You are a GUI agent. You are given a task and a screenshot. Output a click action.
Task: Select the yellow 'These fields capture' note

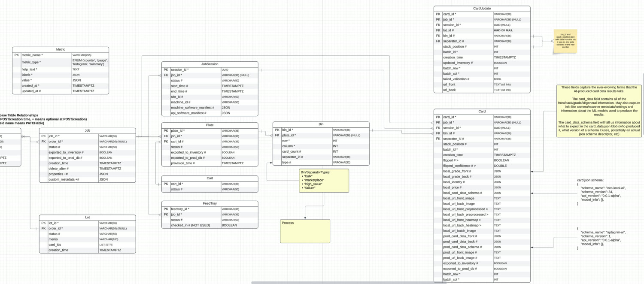599,111
